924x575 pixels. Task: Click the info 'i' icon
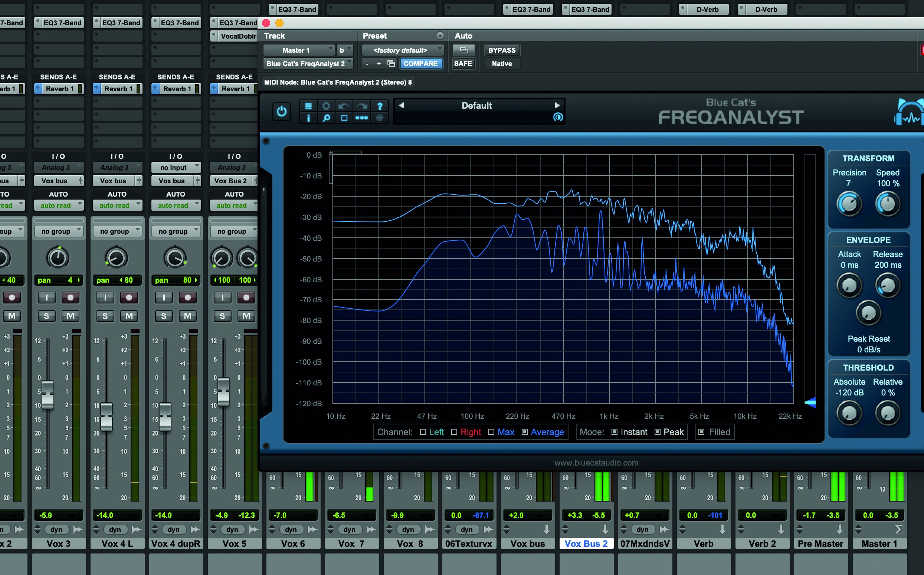pos(308,118)
